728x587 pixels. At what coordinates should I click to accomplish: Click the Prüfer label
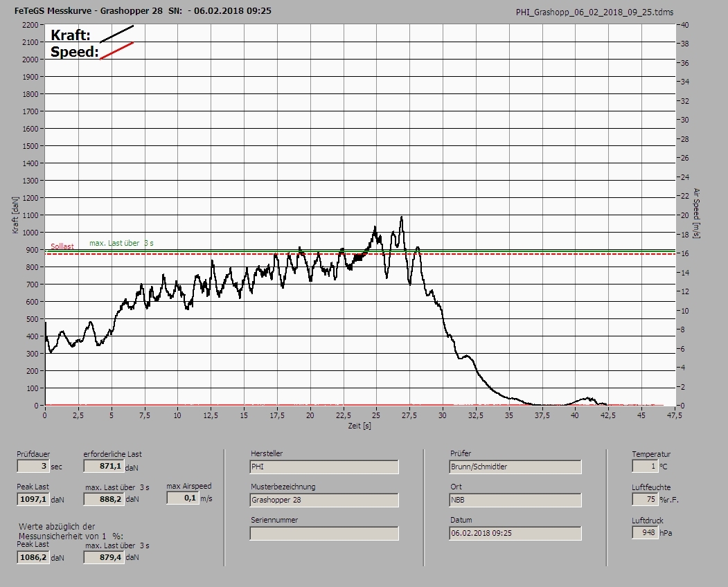point(461,453)
